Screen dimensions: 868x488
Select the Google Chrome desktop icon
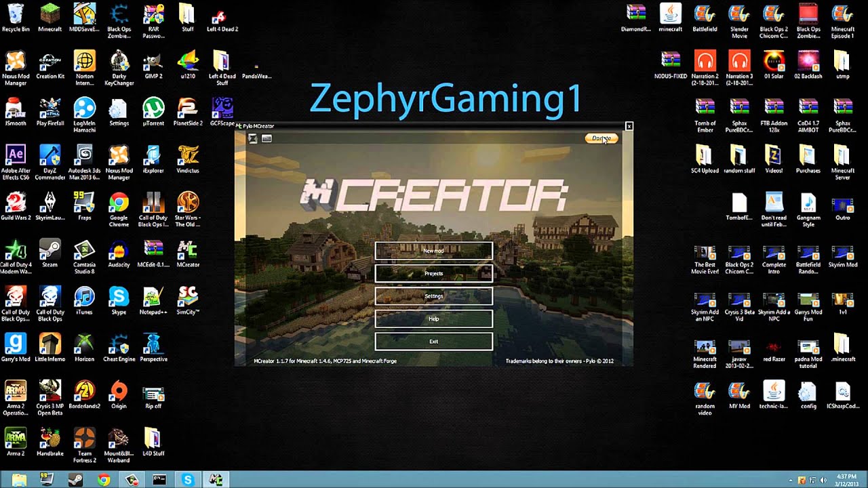tap(119, 210)
